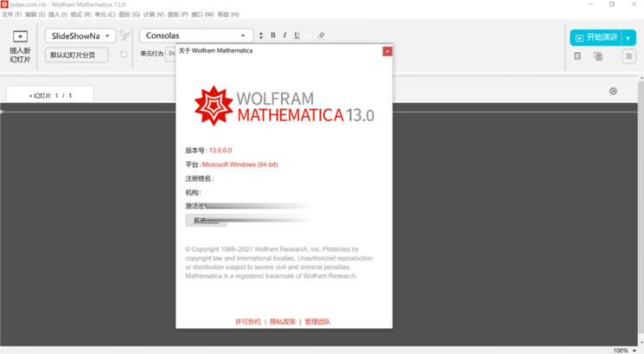
Task: Open the 隐私政策 privacy policy link
Action: [282, 321]
